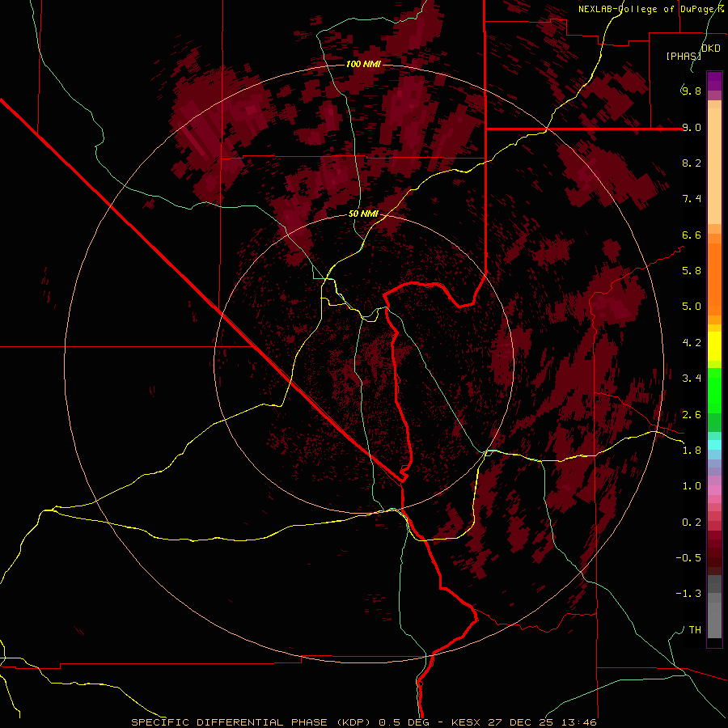
Task: Click the purple top segment of color bar
Action: point(714,81)
